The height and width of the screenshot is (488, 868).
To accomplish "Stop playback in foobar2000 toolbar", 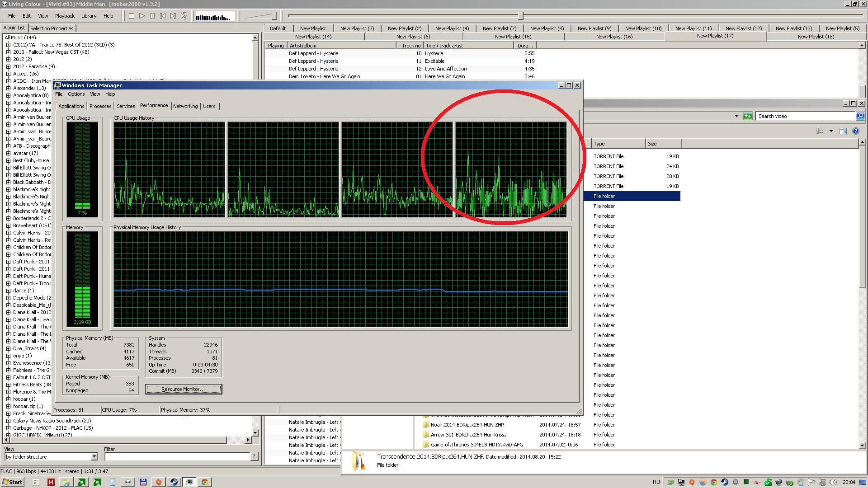I will (132, 16).
